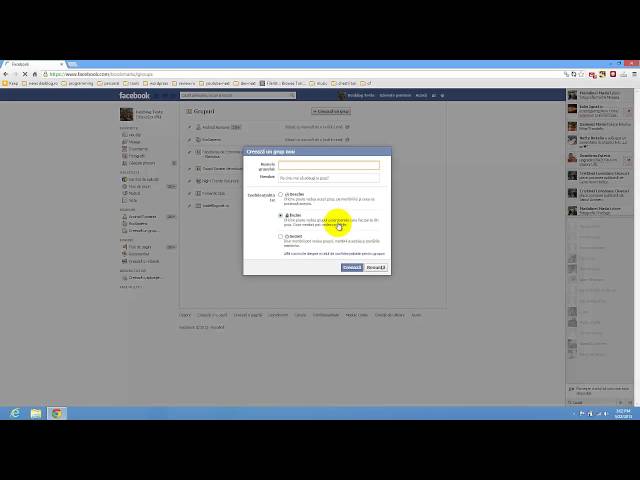This screenshot has width=640, height=480.
Task: Open the 'programming' bookmark folder
Action: click(x=78, y=83)
